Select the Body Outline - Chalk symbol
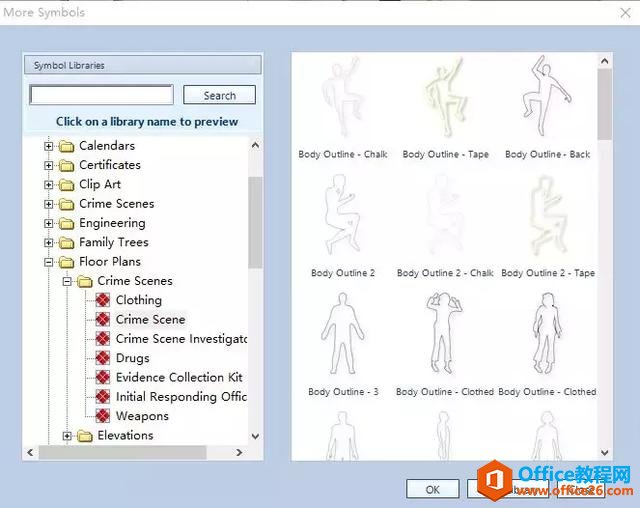The image size is (640, 508). pos(342,107)
